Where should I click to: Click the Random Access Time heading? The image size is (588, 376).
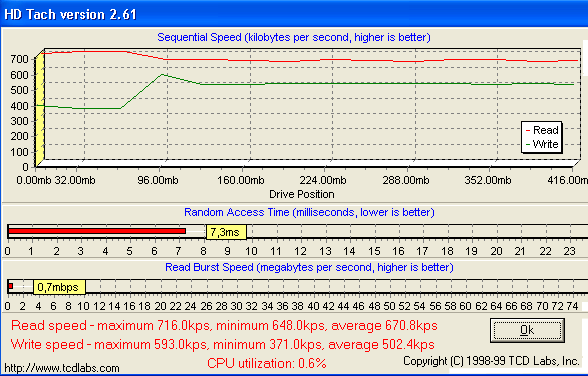tap(309, 213)
